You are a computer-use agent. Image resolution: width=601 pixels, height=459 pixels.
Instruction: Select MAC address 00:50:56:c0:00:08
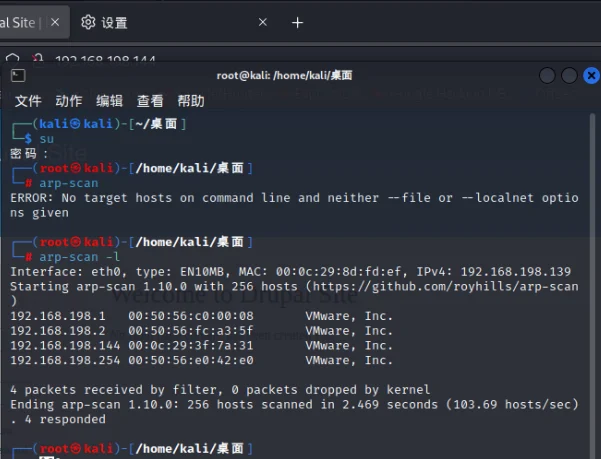191,316
